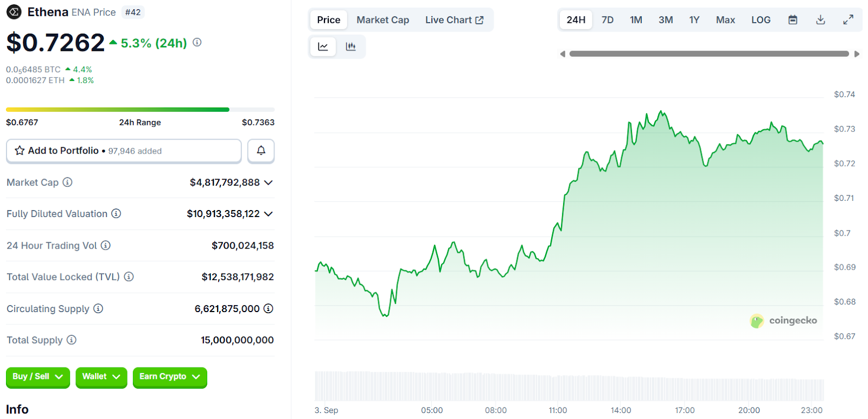Screen dimensions: 868x419
Task: Open the Buy / Sell dropdown
Action: 37,377
